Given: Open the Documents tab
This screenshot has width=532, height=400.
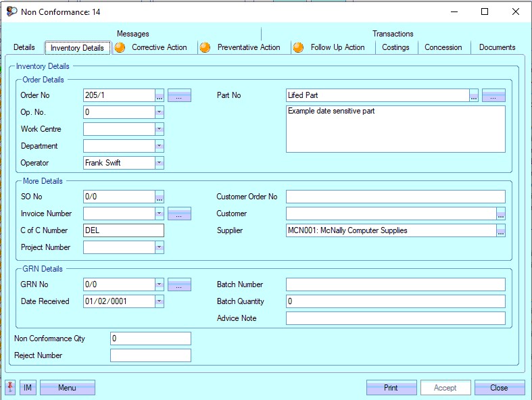Looking at the screenshot, I should 497,47.
